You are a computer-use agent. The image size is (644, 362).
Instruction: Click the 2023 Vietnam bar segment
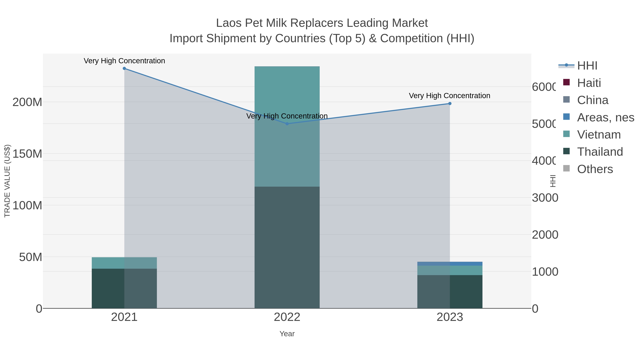[450, 270]
